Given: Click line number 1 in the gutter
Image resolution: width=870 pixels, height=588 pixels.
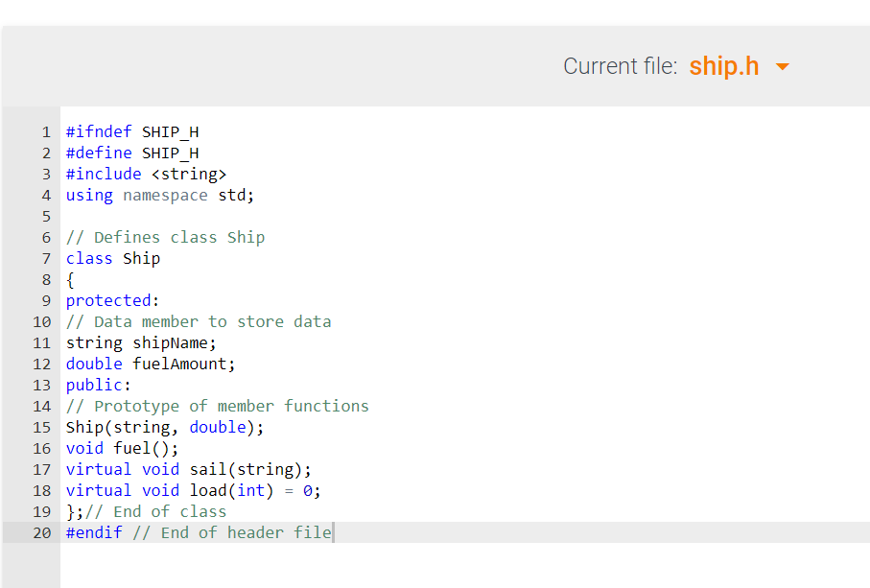Looking at the screenshot, I should 45,131.
